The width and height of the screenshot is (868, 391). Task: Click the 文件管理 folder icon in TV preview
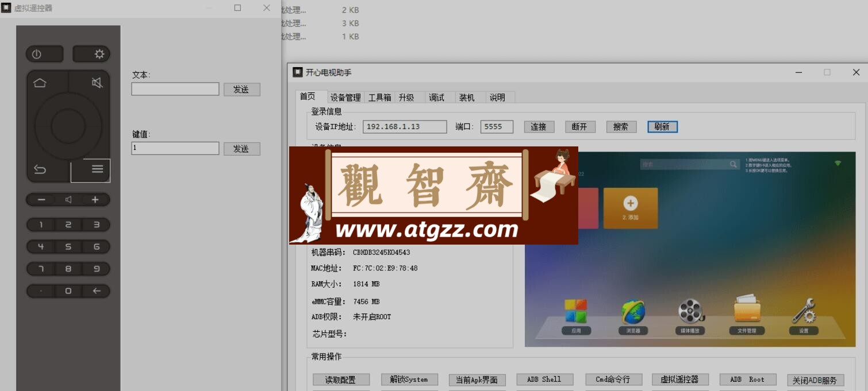coord(747,310)
